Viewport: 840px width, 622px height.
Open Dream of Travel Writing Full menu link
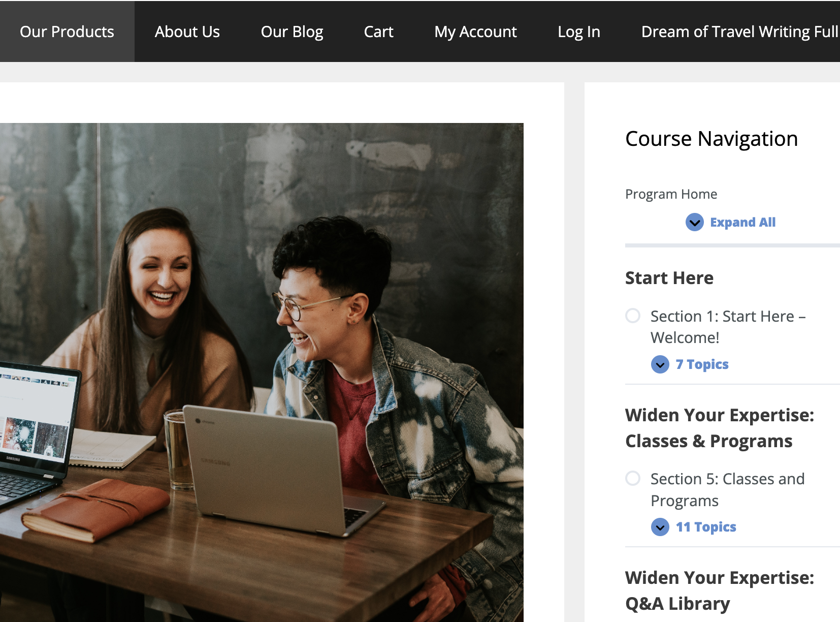point(739,32)
